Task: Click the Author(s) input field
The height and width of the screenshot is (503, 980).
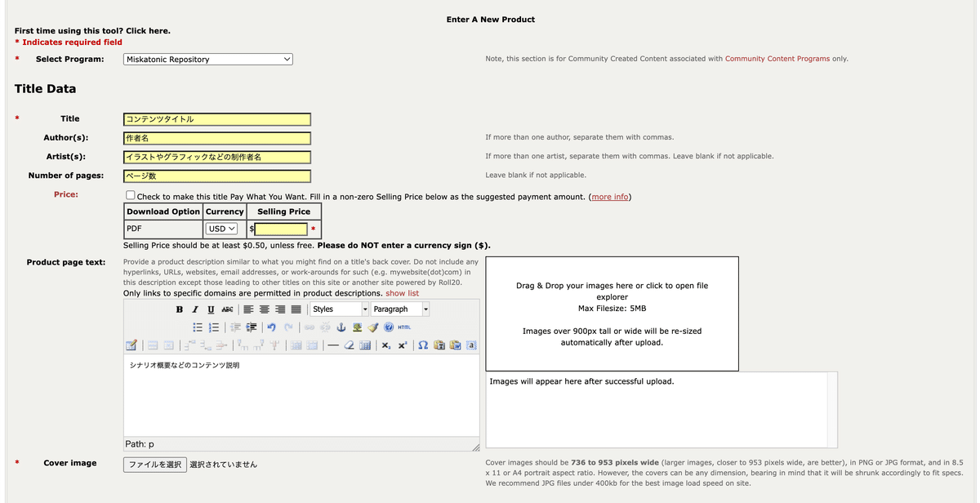Action: [217, 138]
